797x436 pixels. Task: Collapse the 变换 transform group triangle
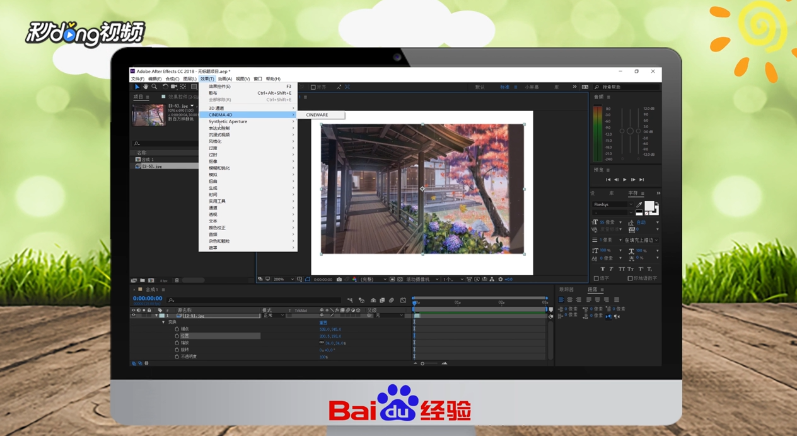pos(163,322)
